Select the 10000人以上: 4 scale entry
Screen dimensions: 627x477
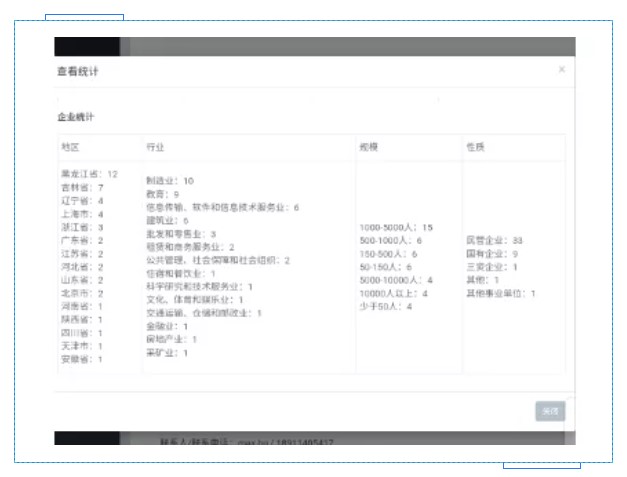[394, 293]
